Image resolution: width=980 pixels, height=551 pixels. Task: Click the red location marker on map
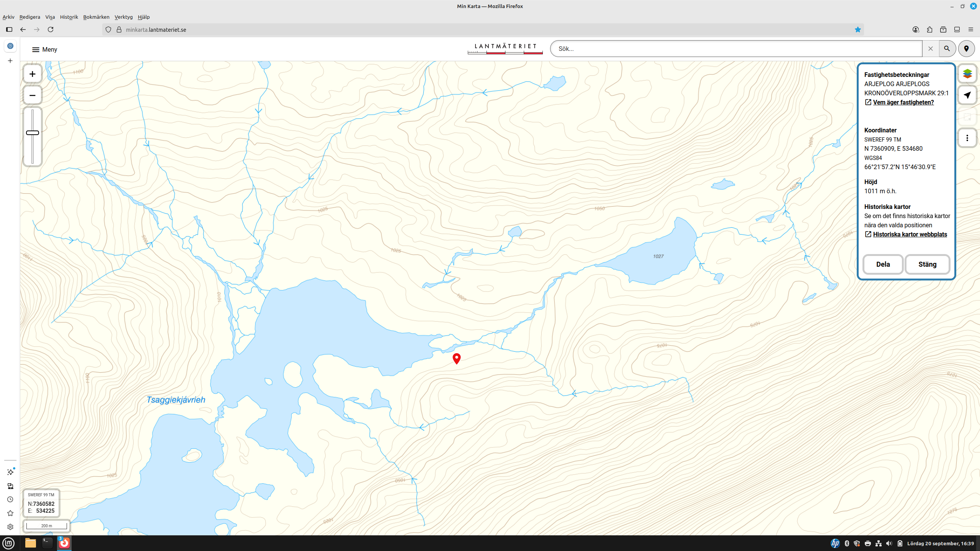point(456,358)
